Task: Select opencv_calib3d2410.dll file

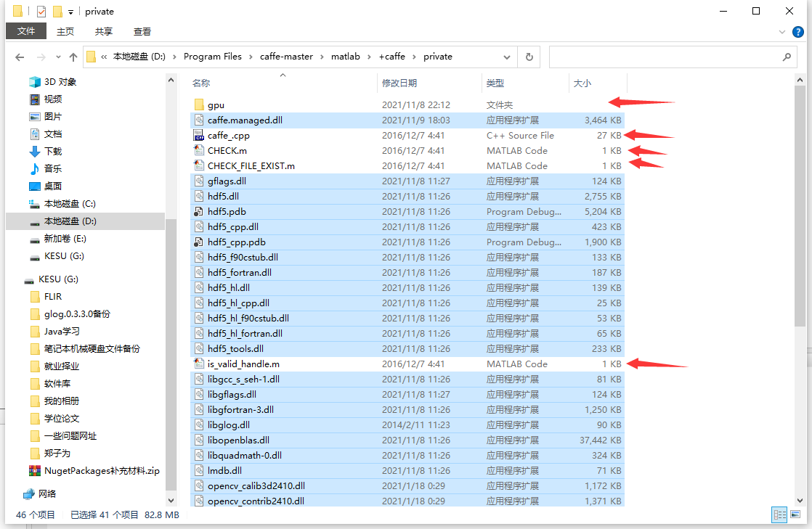Action: coord(407,486)
